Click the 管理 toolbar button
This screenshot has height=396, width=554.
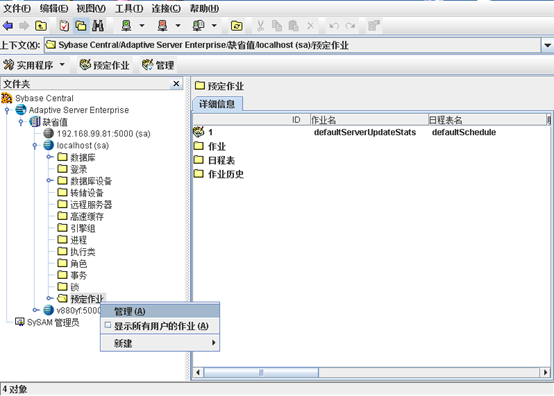(x=158, y=65)
